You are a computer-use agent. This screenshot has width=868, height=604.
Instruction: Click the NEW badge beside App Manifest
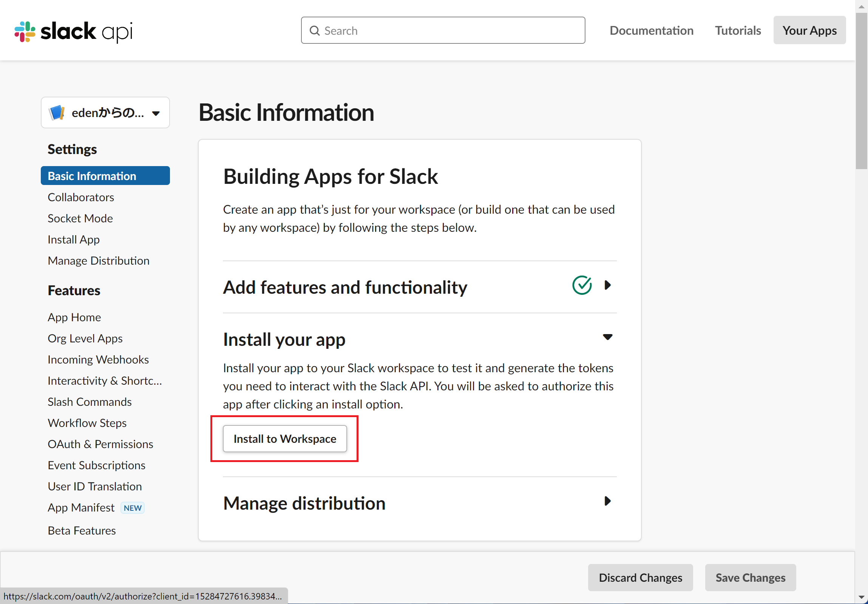pos(132,508)
